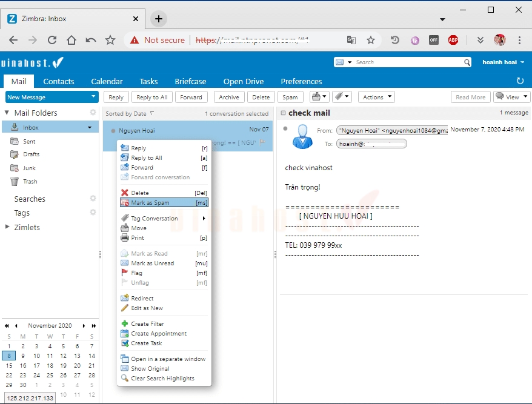532x404 pixels.
Task: Expand Tag Conversation submenu
Action: tap(204, 218)
